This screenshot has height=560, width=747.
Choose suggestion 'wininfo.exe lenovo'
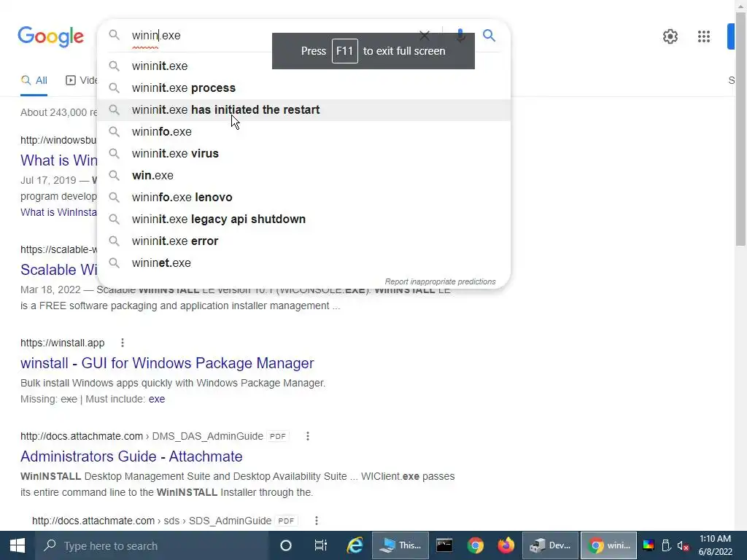point(303,197)
